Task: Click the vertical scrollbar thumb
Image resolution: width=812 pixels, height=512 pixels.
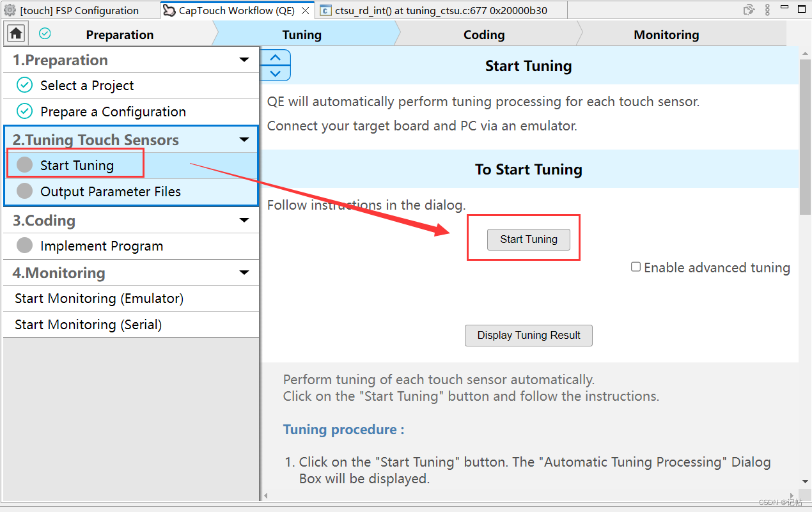Action: coord(806,138)
